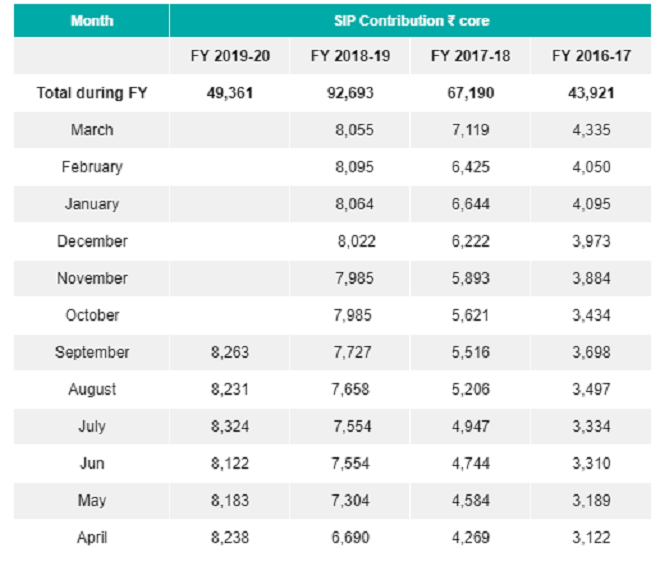This screenshot has height=585, width=660.
Task: Click the January row label
Action: pyautogui.click(x=92, y=204)
